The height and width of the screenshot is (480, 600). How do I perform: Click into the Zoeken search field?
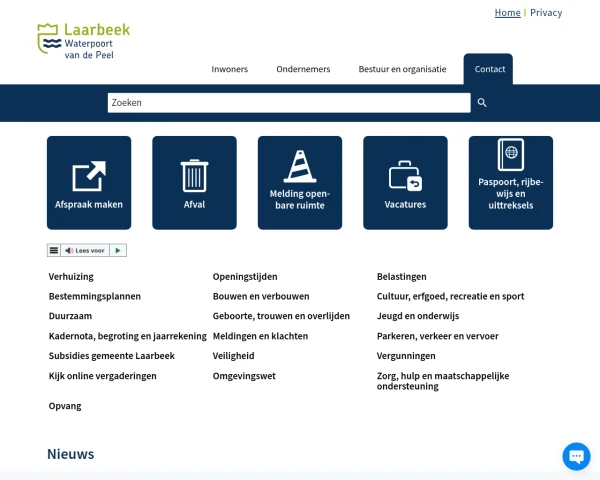[289, 103]
